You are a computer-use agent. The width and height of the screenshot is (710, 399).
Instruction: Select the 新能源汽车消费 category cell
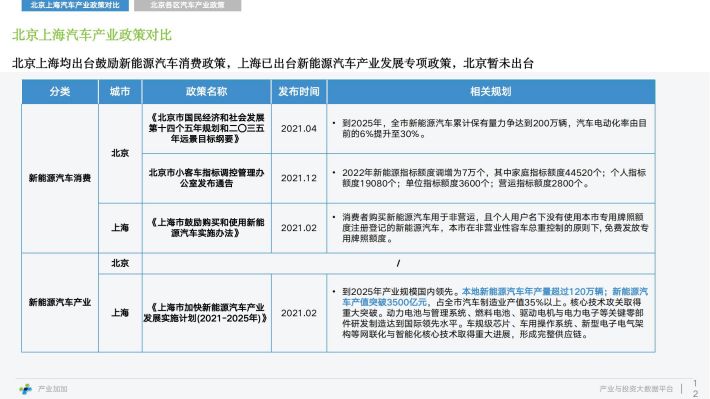click(x=60, y=178)
